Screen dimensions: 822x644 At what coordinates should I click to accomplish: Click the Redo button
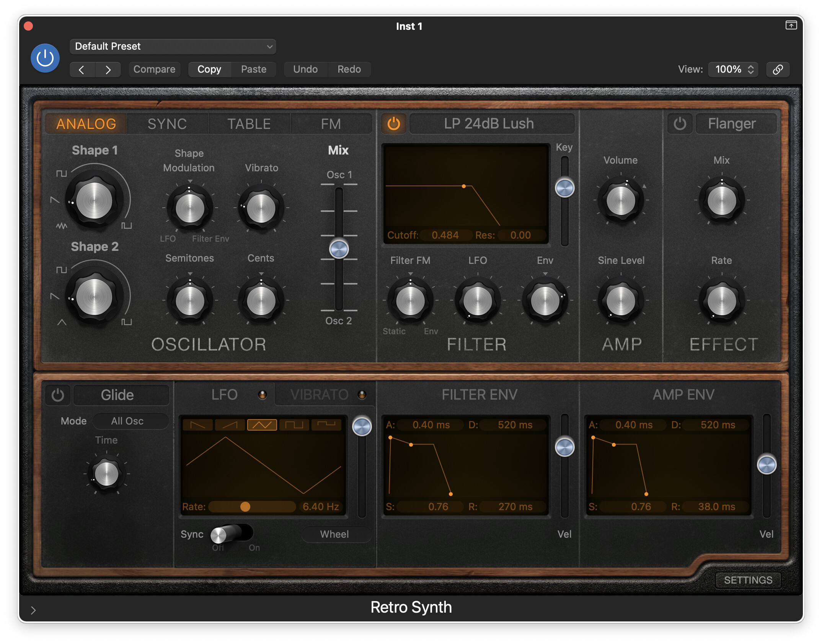click(x=349, y=69)
